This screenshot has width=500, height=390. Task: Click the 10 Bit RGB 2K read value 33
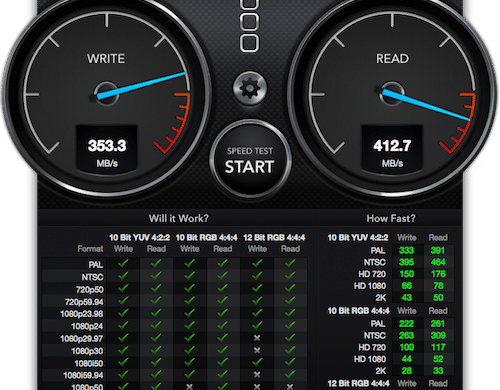pyautogui.click(x=438, y=371)
